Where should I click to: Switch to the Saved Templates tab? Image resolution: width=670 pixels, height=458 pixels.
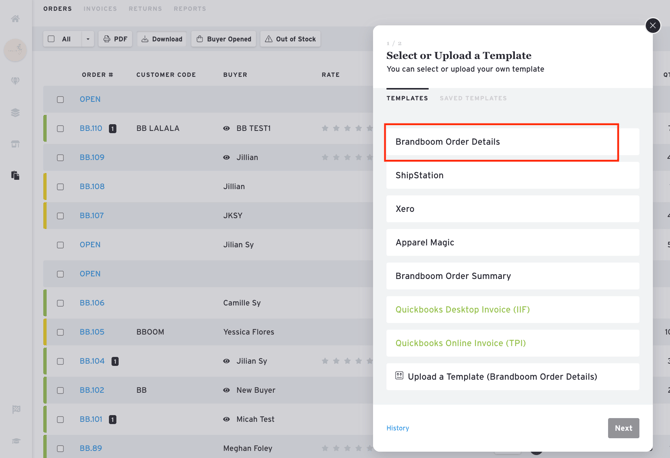(x=473, y=98)
